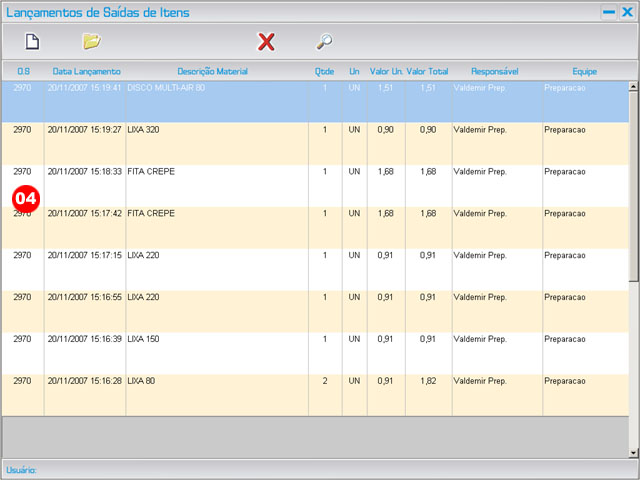Close the Lançamentos de Saídas de Itens window
Image resolution: width=640 pixels, height=480 pixels.
[x=627, y=13]
